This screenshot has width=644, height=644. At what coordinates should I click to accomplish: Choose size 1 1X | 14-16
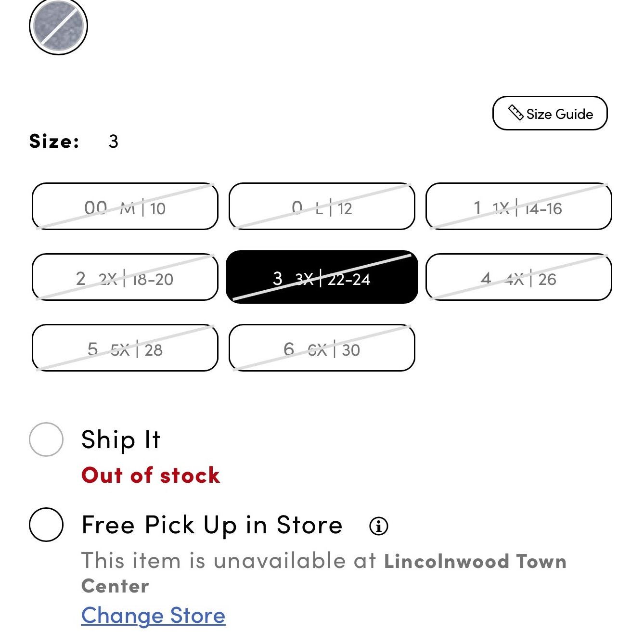click(x=518, y=206)
